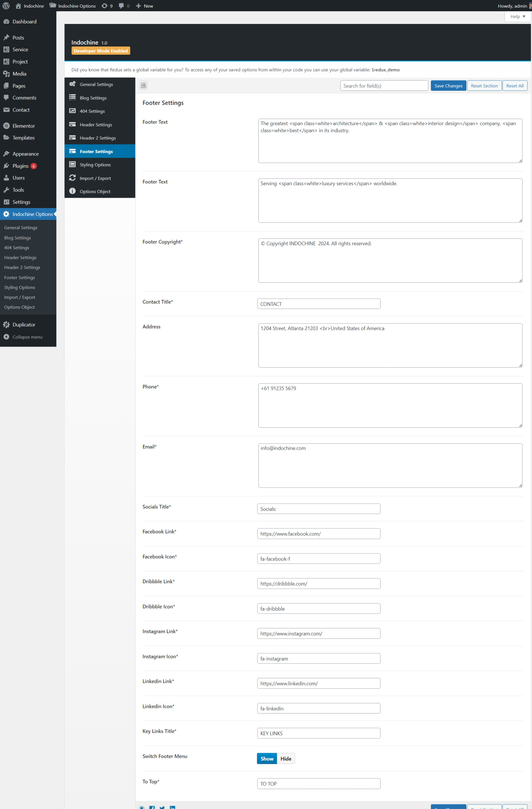Open Import / Export options section
The height and width of the screenshot is (809, 532).
(95, 178)
